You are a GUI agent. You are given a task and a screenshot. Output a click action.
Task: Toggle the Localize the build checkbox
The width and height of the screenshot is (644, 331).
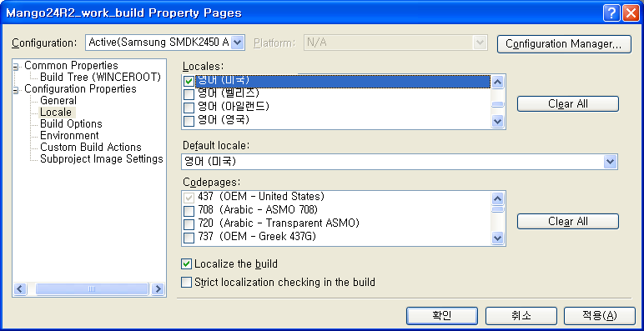(x=187, y=263)
